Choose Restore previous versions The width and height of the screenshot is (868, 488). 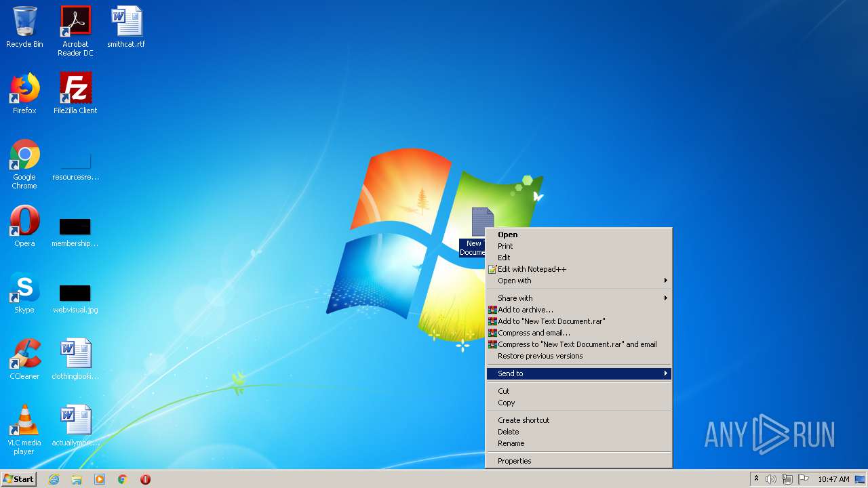point(579,356)
